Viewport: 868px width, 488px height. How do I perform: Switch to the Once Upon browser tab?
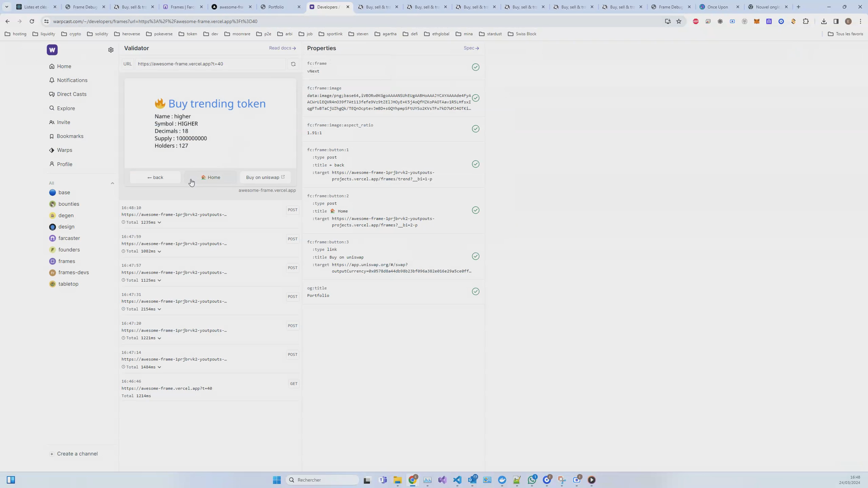(x=719, y=7)
